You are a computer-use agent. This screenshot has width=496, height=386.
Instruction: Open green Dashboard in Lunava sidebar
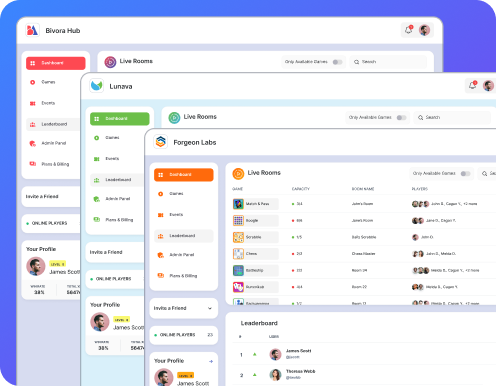pyautogui.click(x=120, y=119)
